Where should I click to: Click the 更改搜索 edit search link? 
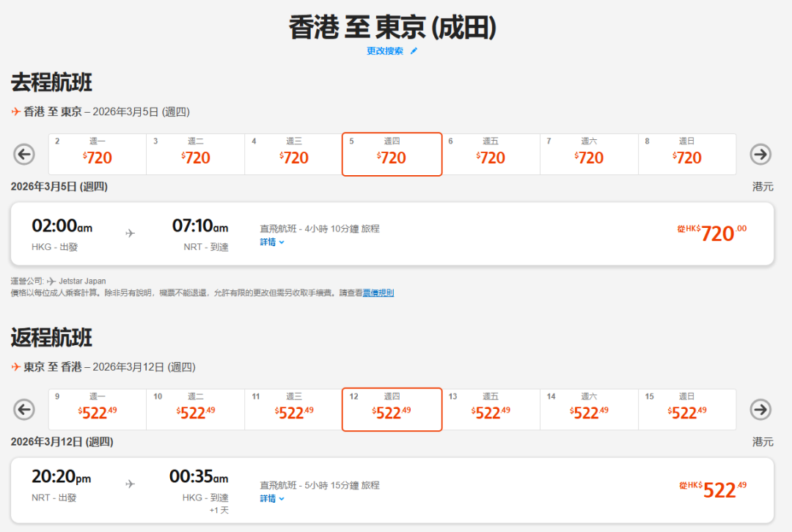(x=385, y=51)
